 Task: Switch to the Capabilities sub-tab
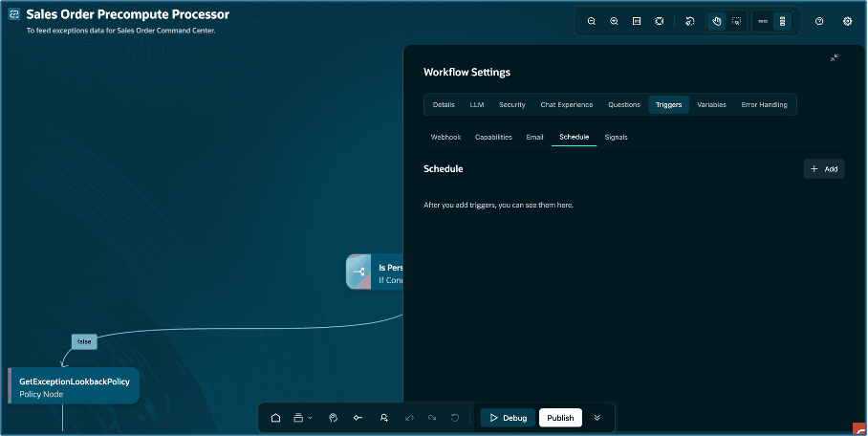493,137
